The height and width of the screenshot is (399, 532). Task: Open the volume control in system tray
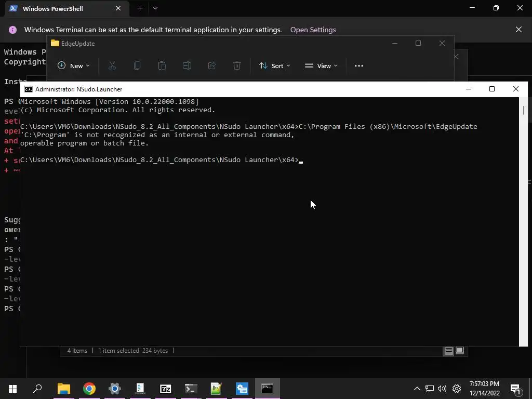coord(442,389)
